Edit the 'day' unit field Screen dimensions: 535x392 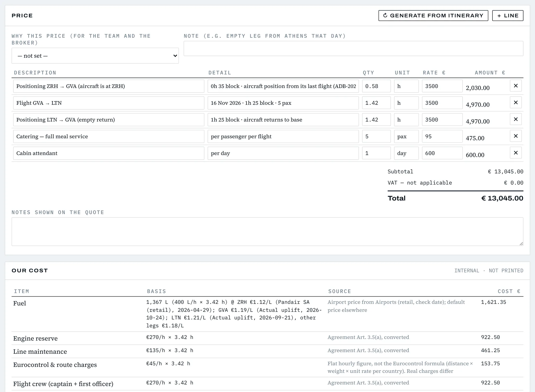tap(406, 153)
